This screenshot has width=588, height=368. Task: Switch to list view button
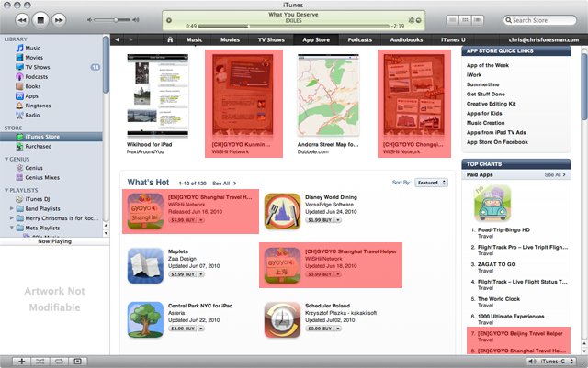coord(453,20)
